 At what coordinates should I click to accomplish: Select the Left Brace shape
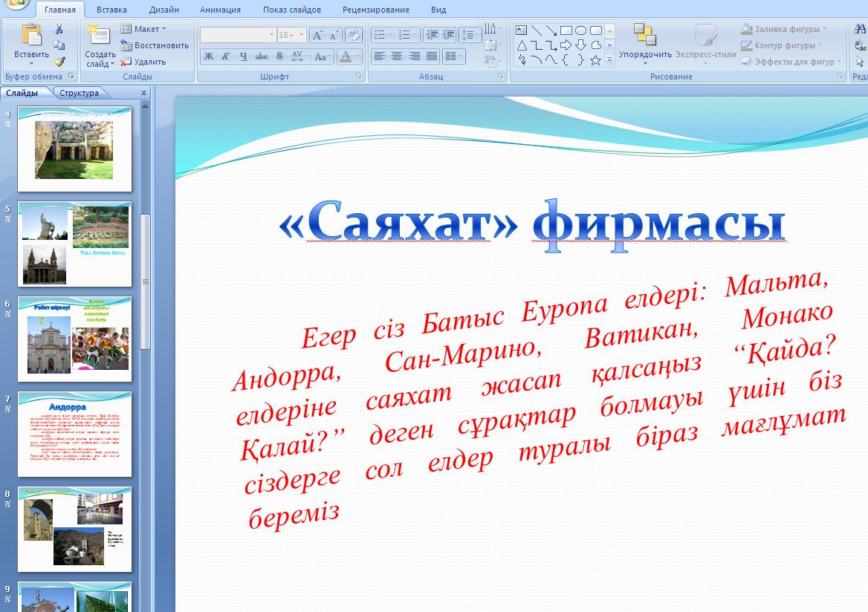566,60
